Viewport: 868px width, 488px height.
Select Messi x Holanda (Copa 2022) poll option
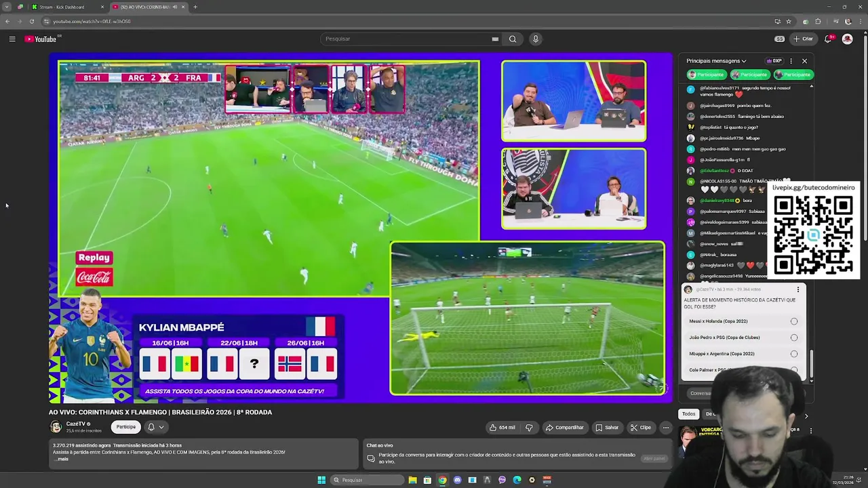743,321
